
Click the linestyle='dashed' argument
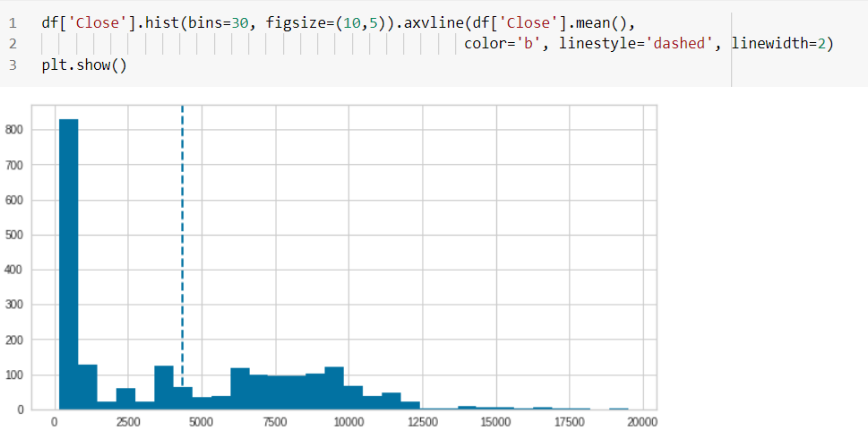point(635,44)
